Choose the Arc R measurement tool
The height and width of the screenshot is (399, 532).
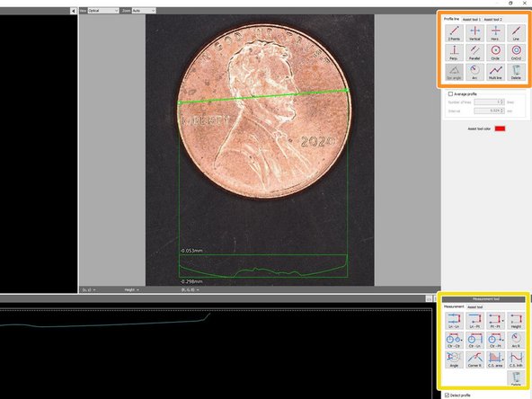click(516, 340)
